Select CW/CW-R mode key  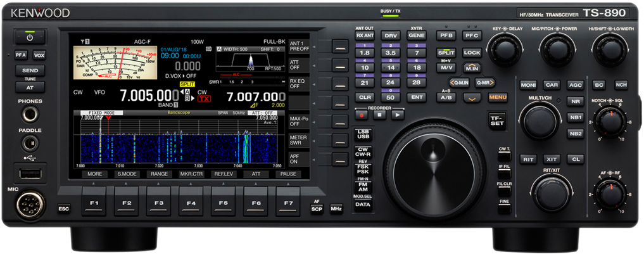[363, 153]
